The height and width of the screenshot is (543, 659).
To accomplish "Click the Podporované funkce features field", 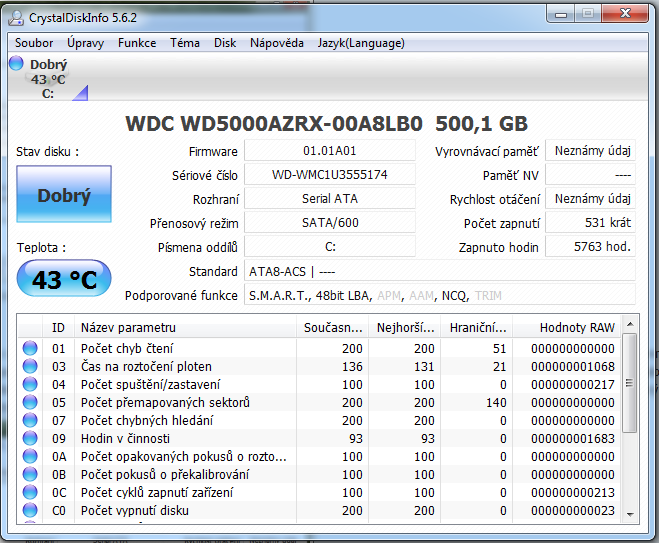I will tap(440, 295).
